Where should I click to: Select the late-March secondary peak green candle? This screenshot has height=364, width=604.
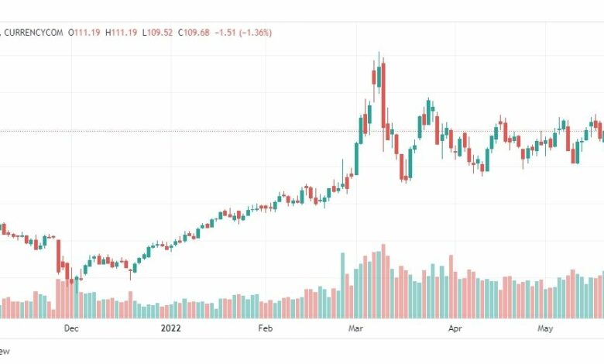tap(428, 112)
